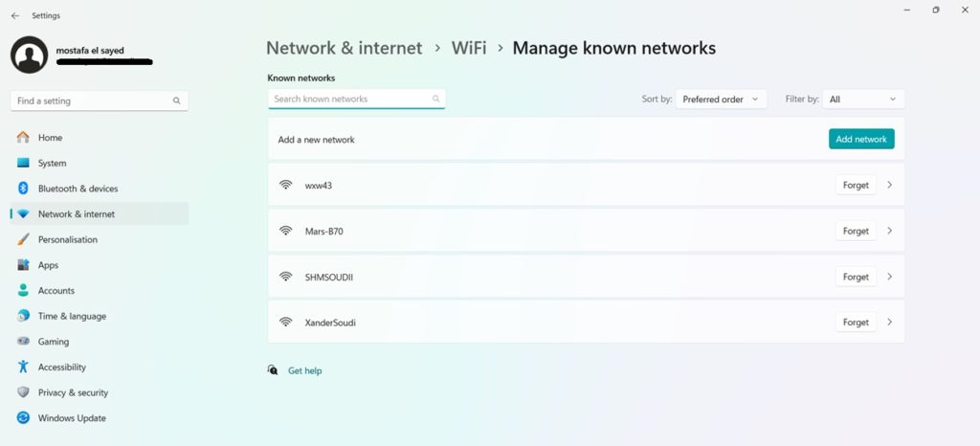
Task: Click the Windows Update icon in sidebar
Action: pos(23,418)
